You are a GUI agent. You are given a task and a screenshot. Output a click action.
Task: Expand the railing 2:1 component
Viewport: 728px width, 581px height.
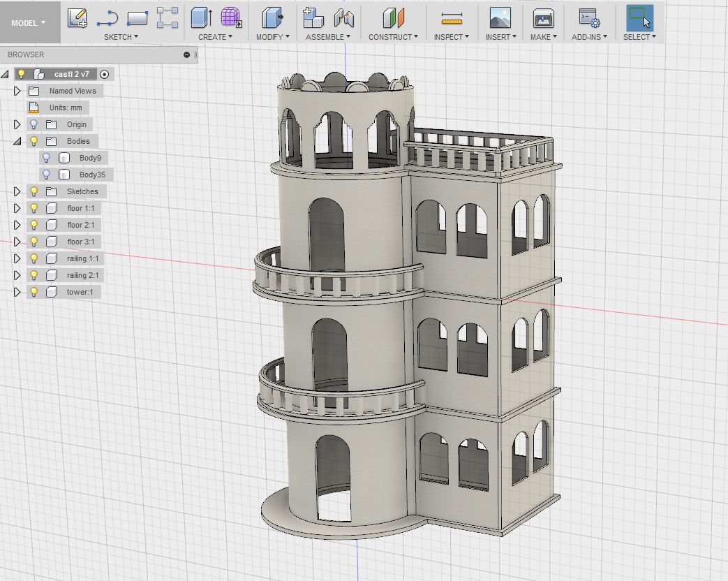tap(17, 275)
